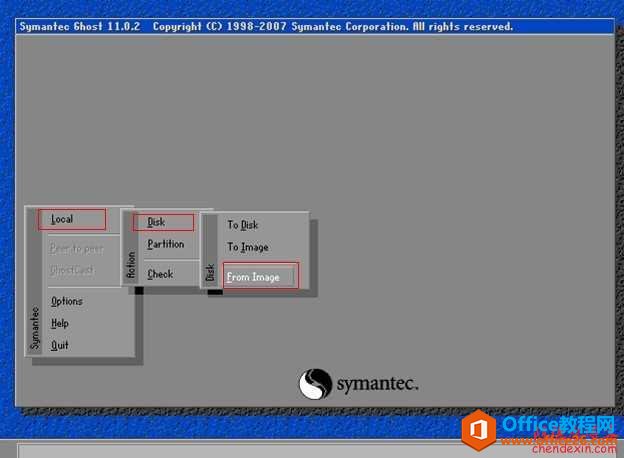Click the greyed-out Peer to peer entry
This screenshot has width=624, height=458.
tap(76, 249)
